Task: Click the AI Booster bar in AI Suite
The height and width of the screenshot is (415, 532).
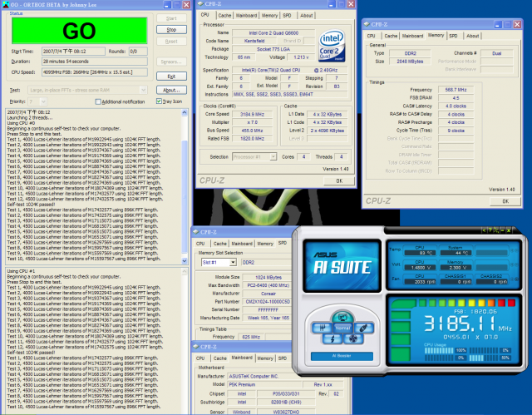Action: coord(342,356)
